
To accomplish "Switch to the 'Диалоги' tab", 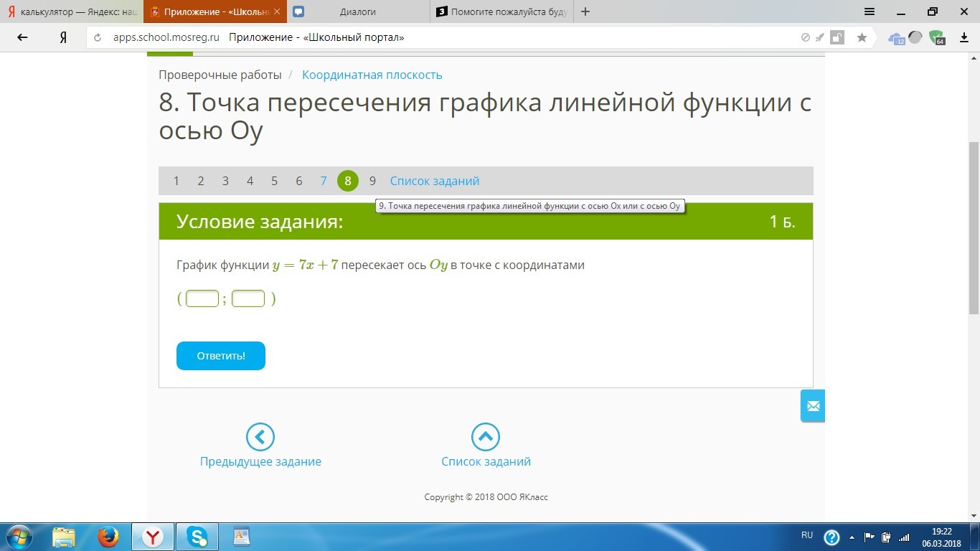I will [x=359, y=11].
